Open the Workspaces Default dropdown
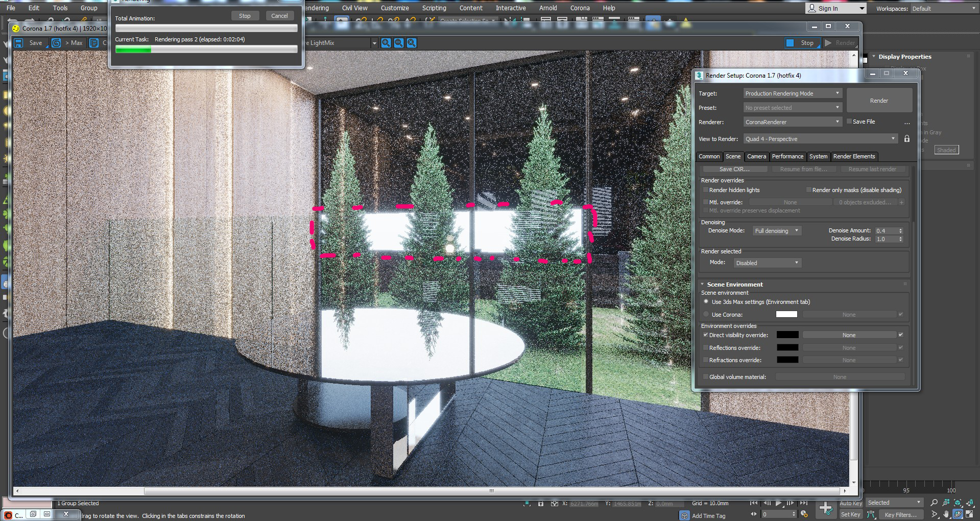 pyautogui.click(x=944, y=9)
